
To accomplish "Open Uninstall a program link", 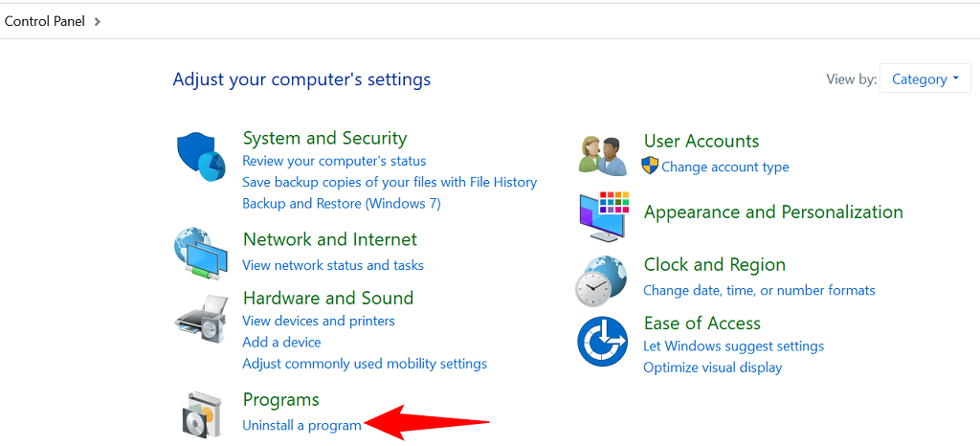I will [x=301, y=425].
